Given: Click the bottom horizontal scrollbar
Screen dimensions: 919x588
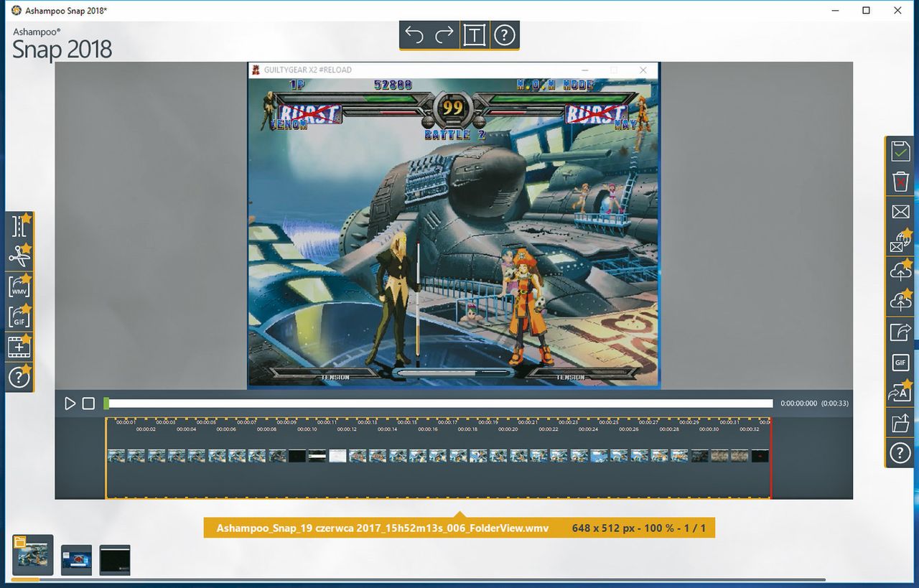Looking at the screenshot, I should tap(418, 580).
